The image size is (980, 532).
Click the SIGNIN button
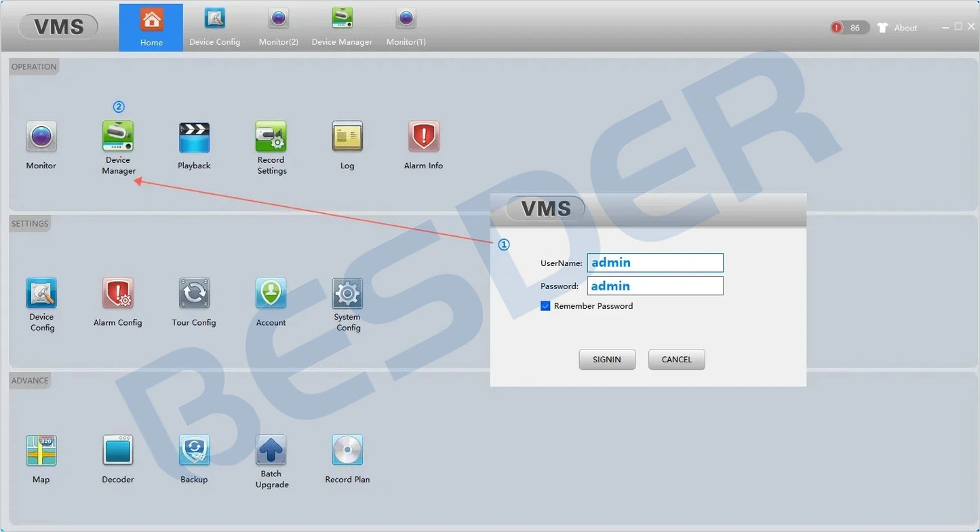(607, 360)
